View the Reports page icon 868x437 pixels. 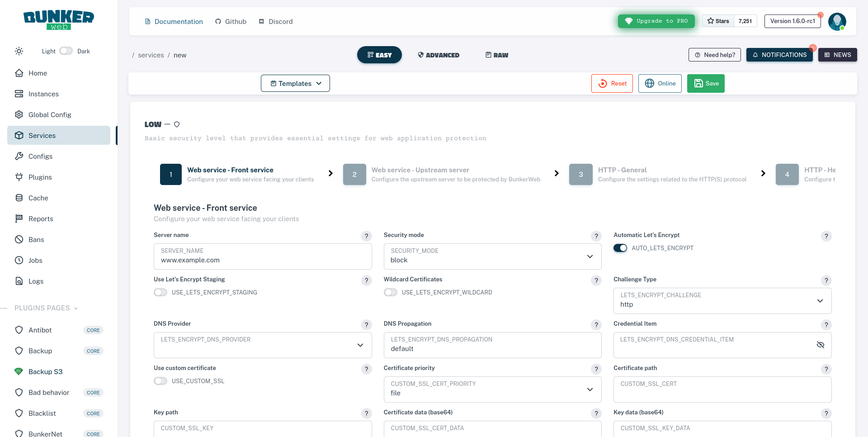point(19,218)
